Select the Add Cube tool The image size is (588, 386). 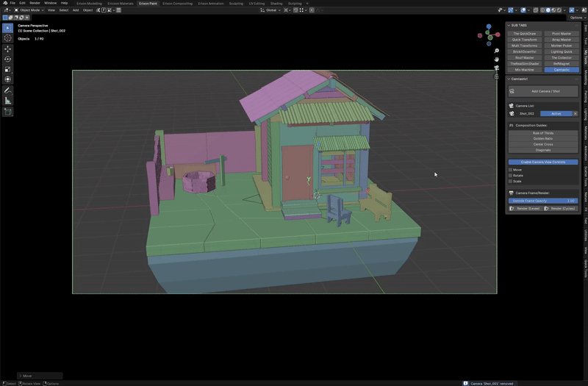(7, 112)
